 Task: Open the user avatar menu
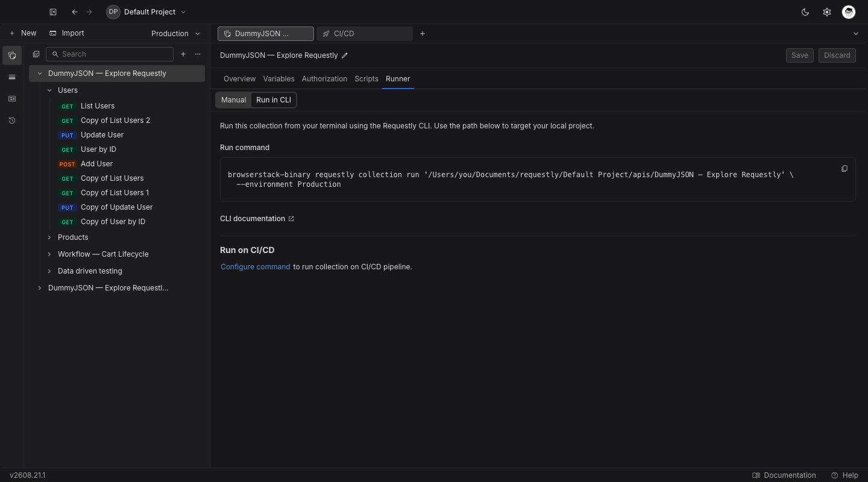click(x=849, y=12)
